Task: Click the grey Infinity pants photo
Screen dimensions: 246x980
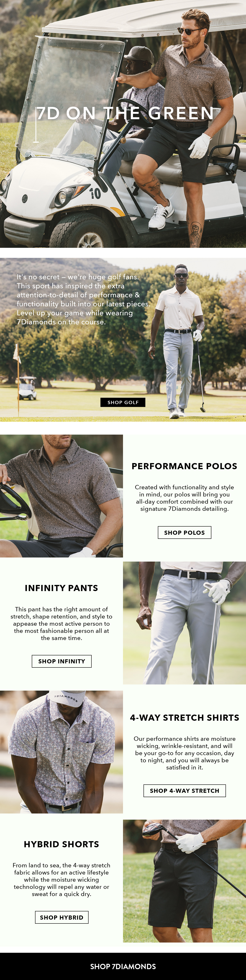Action: pyautogui.click(x=184, y=623)
